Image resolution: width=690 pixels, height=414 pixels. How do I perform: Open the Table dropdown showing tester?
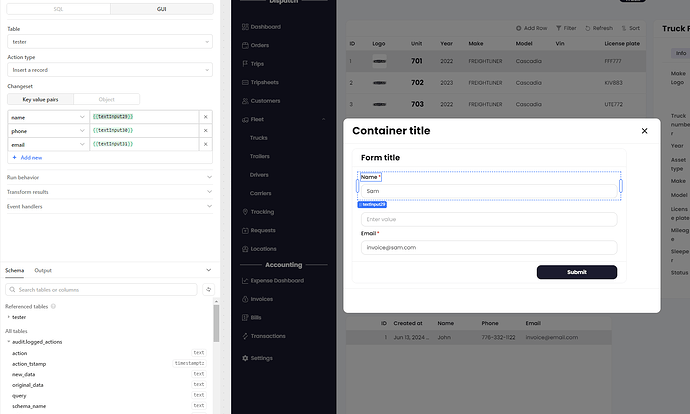tap(109, 42)
